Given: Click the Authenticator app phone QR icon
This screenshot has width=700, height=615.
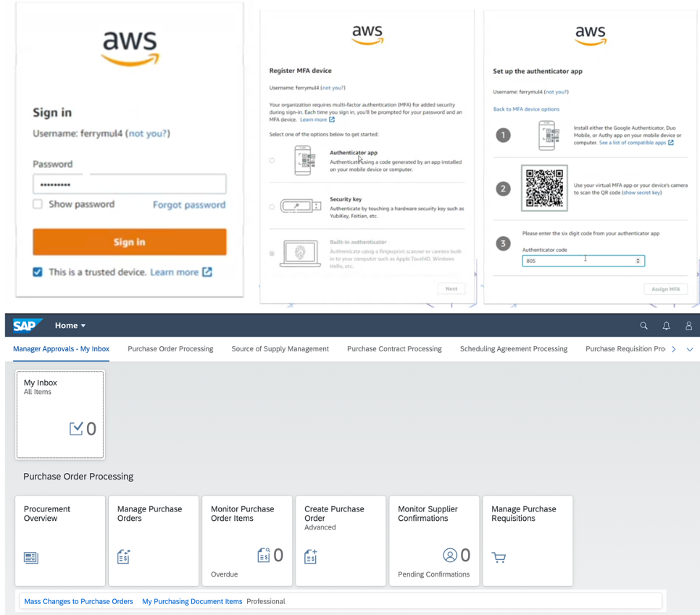Looking at the screenshot, I should (x=305, y=160).
